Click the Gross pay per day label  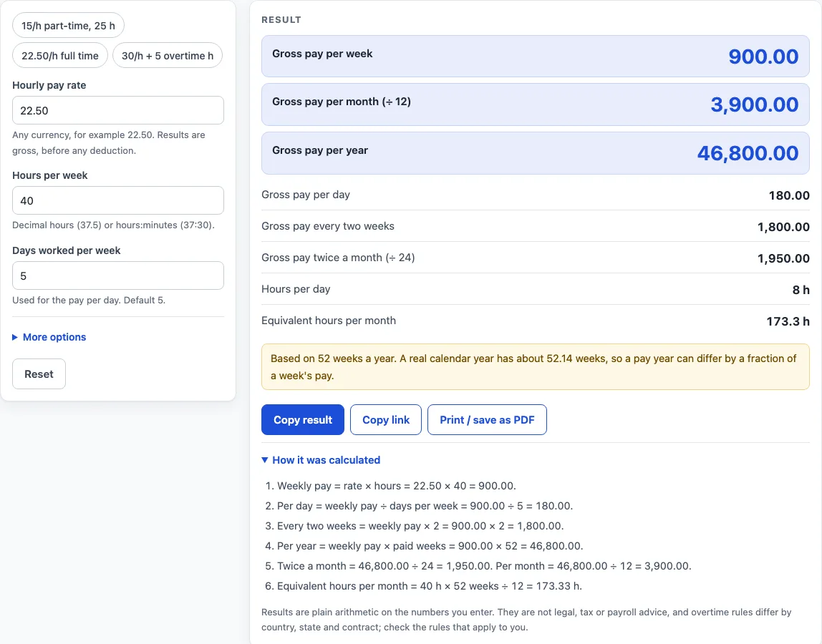coord(306,195)
